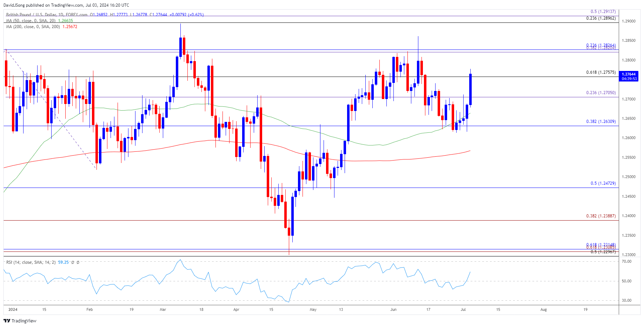Click the high price value H1.27773
The image size is (644, 327).
point(119,15)
